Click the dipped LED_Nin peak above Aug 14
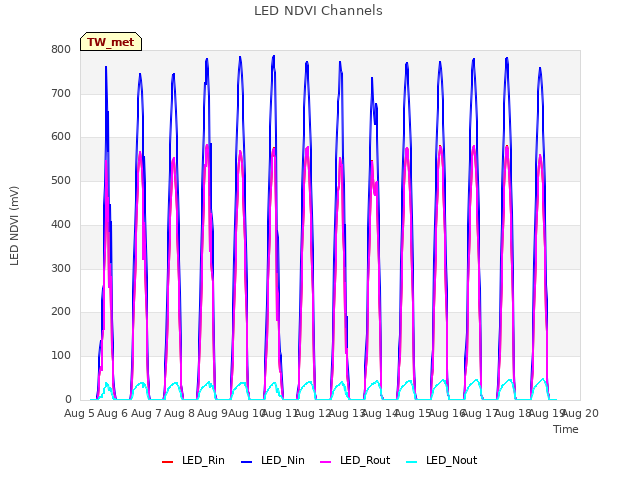Screen dimensions: 640x480 (x=374, y=102)
